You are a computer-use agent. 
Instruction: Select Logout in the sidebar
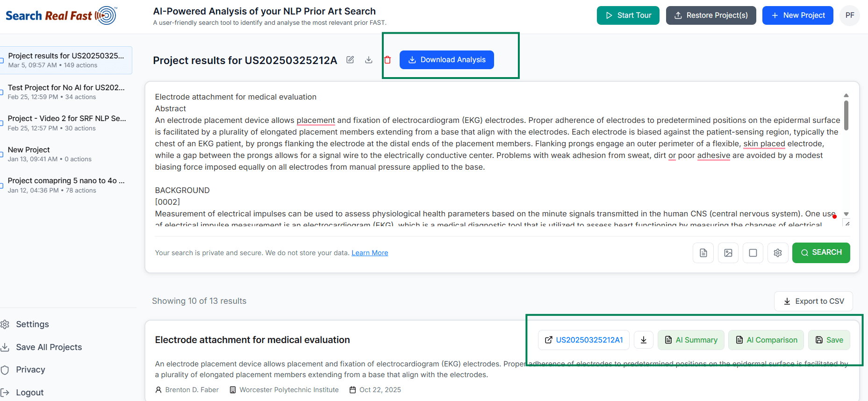pyautogui.click(x=29, y=392)
